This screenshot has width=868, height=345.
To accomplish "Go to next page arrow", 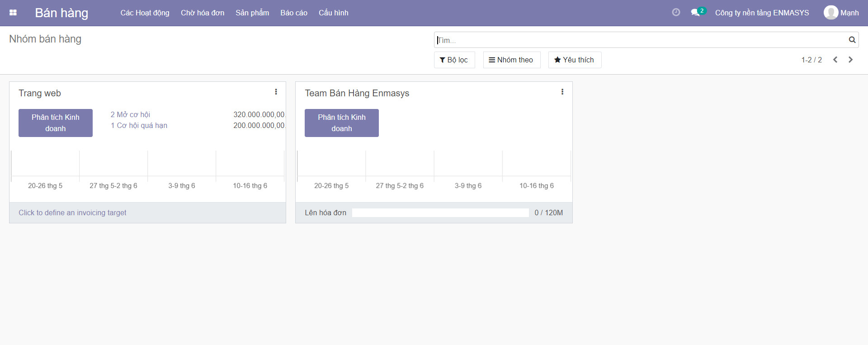I will coord(850,60).
